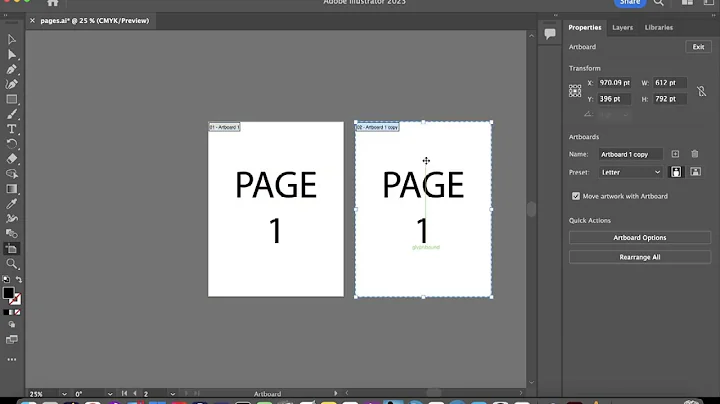The image size is (720, 404).
Task: Click Exit artboard editing button
Action: tap(698, 47)
